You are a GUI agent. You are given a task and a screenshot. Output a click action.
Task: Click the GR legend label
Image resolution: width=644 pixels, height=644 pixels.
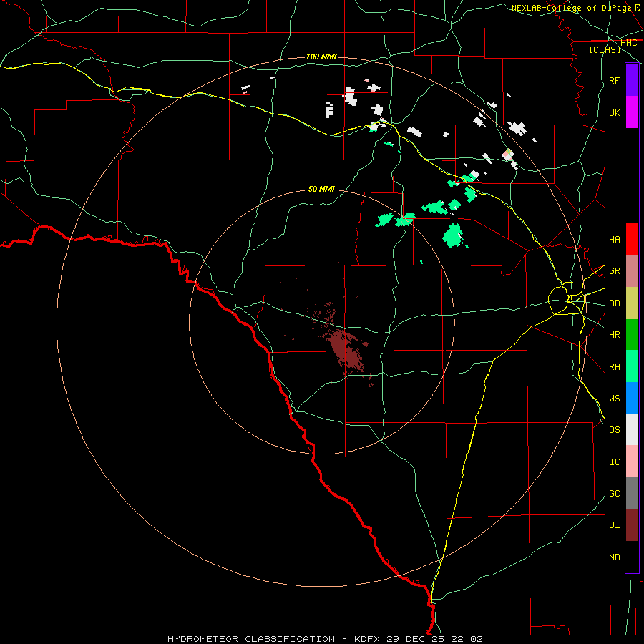614,271
